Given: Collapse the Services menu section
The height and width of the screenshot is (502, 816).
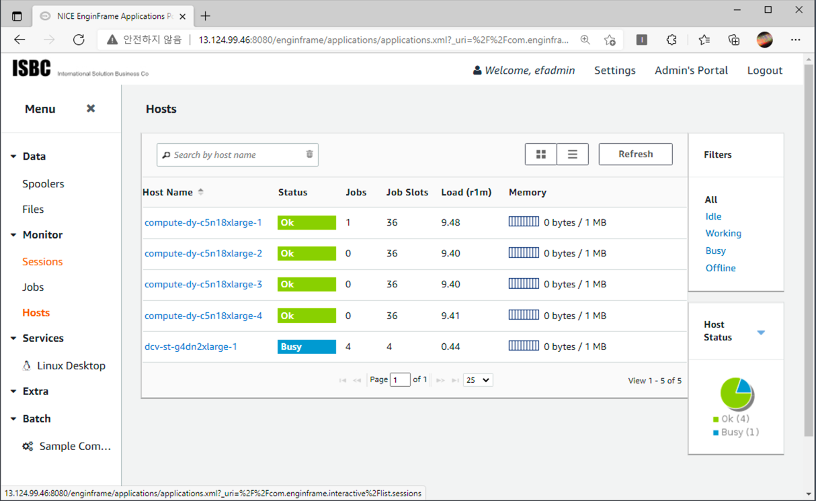Looking at the screenshot, I should pos(14,338).
